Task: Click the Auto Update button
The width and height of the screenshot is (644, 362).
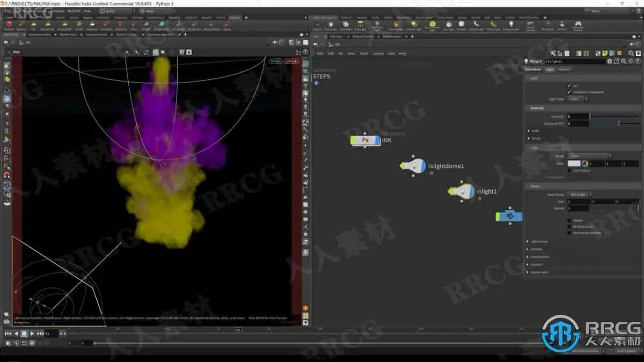Action: click(626, 351)
